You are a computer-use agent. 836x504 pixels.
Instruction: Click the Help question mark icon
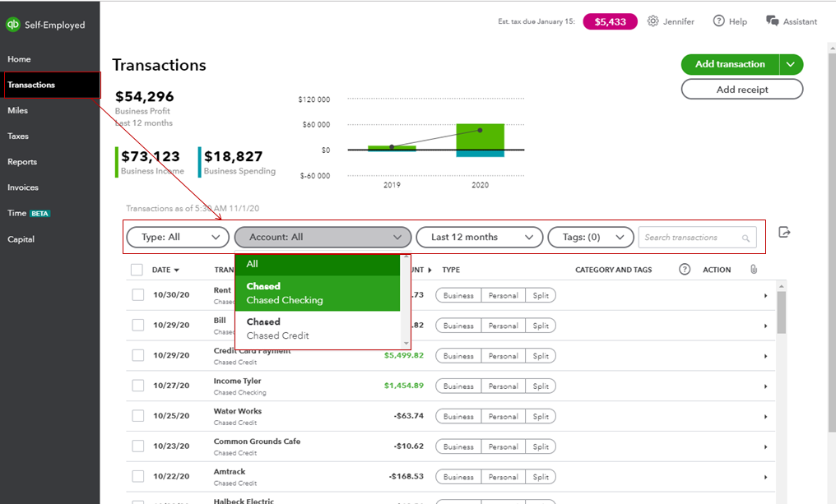(x=718, y=21)
